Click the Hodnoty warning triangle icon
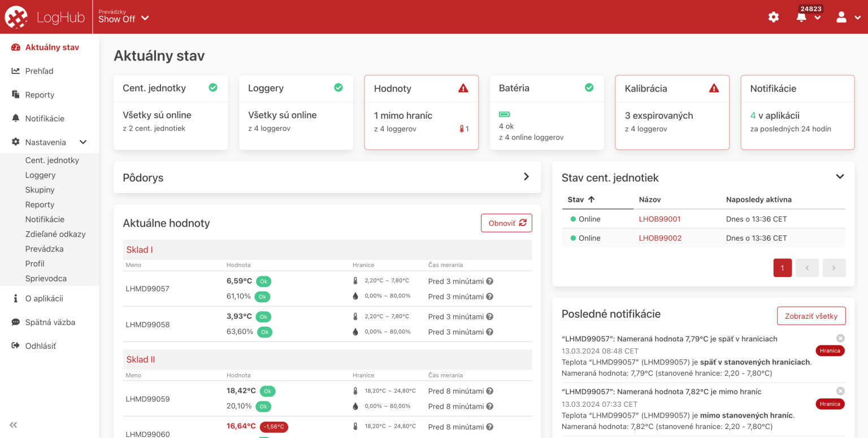Screen dimensions: 868x438 click(x=463, y=88)
